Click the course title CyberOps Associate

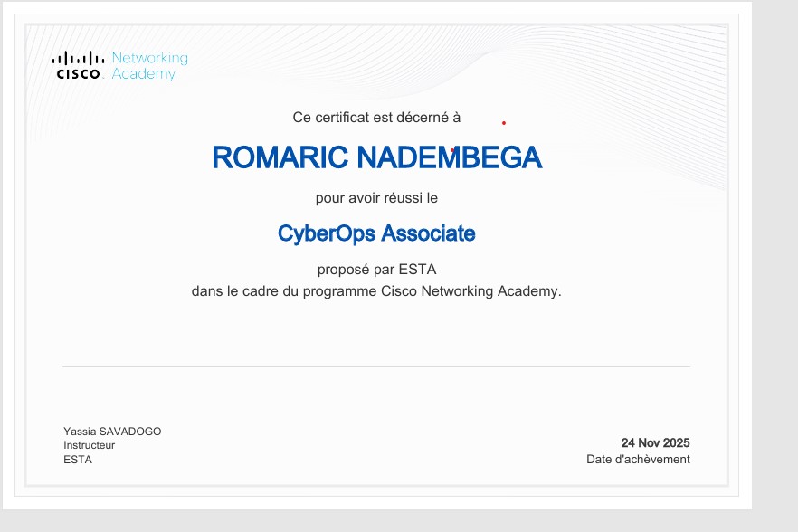click(x=376, y=233)
